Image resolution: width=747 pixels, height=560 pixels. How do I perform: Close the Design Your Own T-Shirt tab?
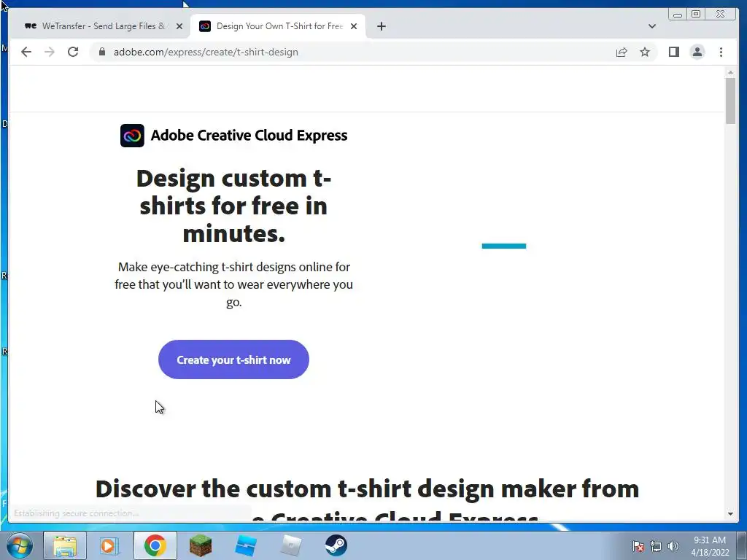354,26
